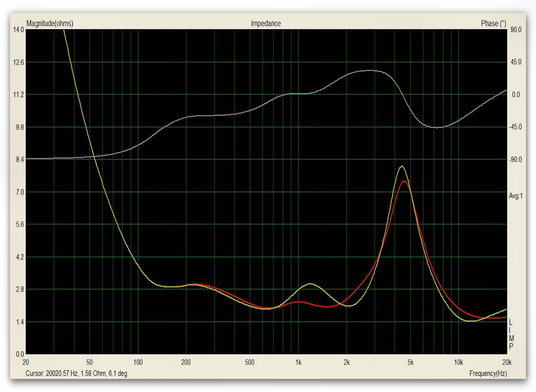This screenshot has width=536, height=392.
Task: Click the Magnitude(ohms) axis label
Action: click(x=49, y=23)
